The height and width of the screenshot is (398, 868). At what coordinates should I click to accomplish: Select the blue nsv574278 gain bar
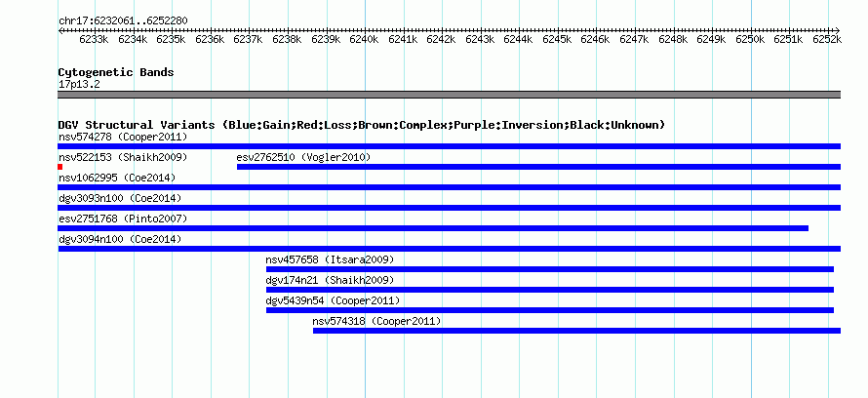[x=449, y=146]
